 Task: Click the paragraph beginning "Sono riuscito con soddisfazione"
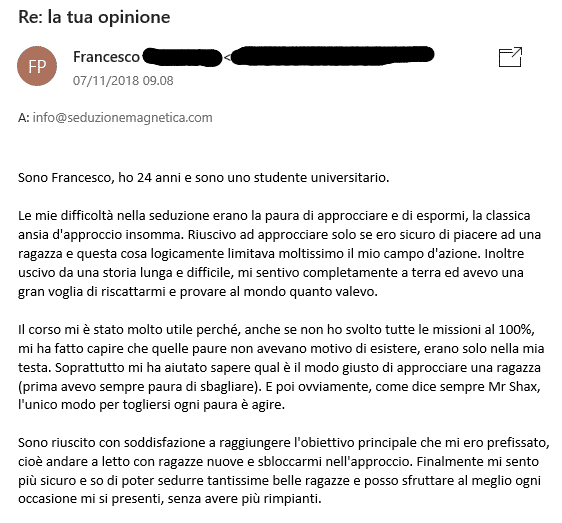point(284,471)
